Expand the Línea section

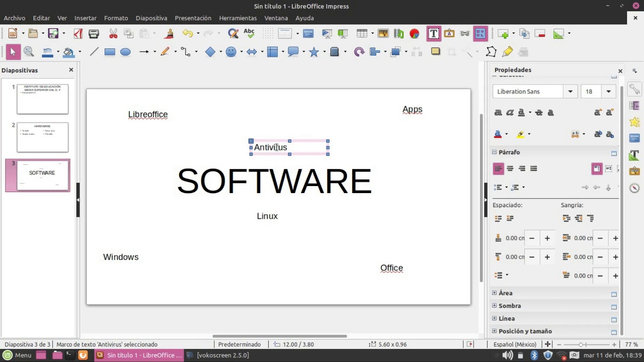[x=494, y=318]
